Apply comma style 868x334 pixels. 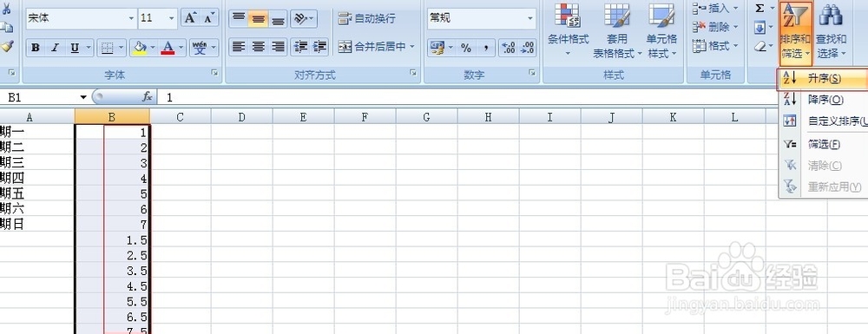[485, 48]
